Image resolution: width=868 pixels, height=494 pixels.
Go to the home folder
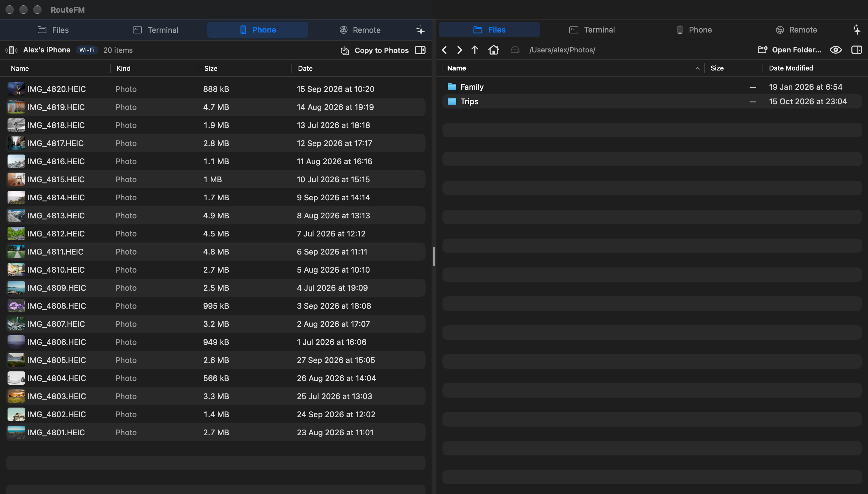494,50
